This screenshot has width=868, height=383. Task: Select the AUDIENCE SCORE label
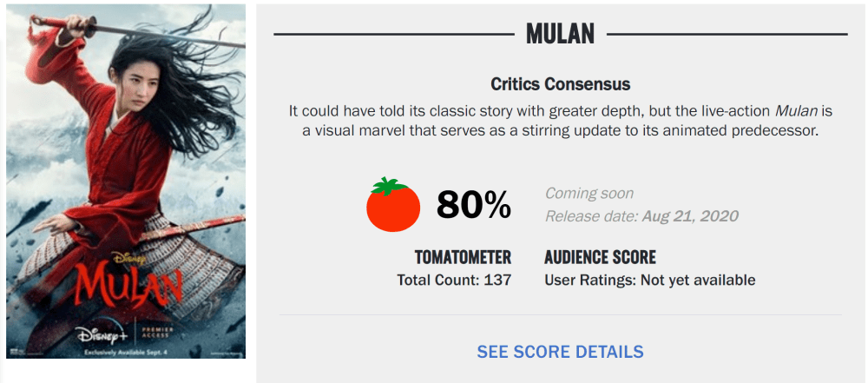pos(600,258)
